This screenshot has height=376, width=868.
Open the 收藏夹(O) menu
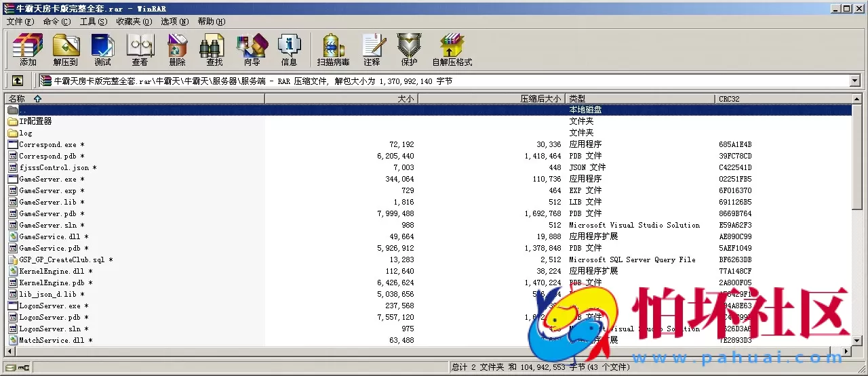(x=134, y=22)
